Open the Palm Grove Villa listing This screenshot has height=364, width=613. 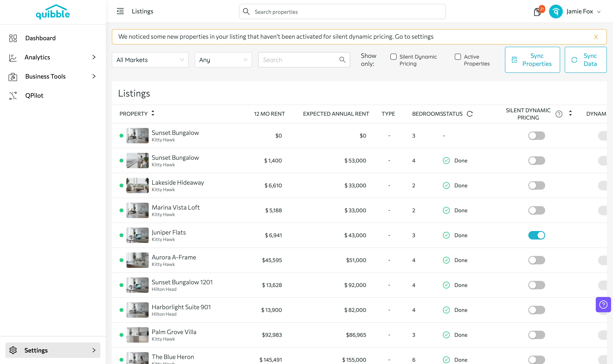click(x=174, y=332)
